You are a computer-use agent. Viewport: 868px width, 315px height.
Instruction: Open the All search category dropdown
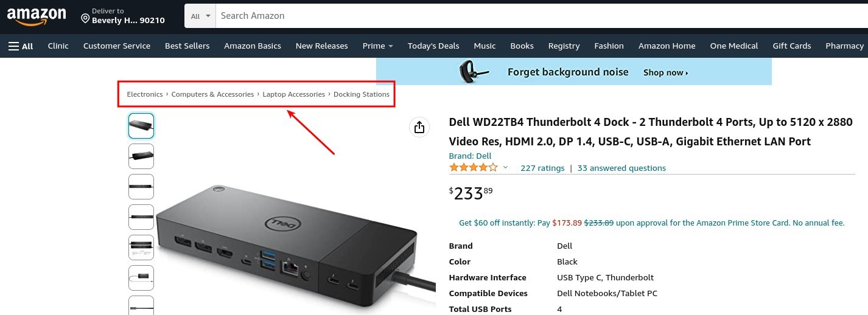tap(200, 16)
